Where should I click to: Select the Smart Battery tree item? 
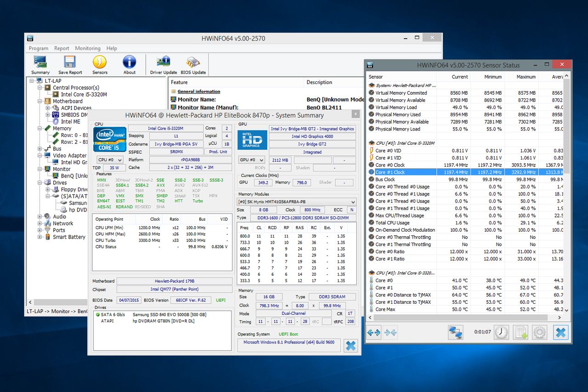coord(69,237)
